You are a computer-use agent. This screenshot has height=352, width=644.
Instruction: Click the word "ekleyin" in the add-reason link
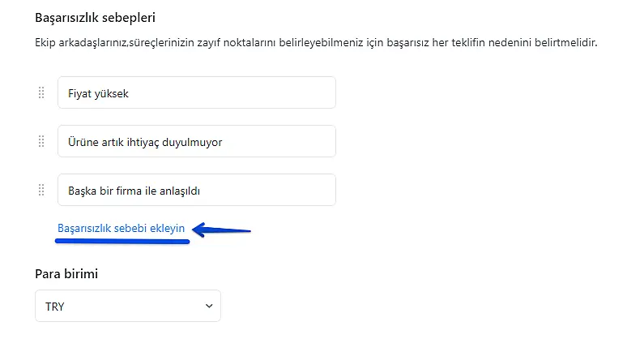168,229
